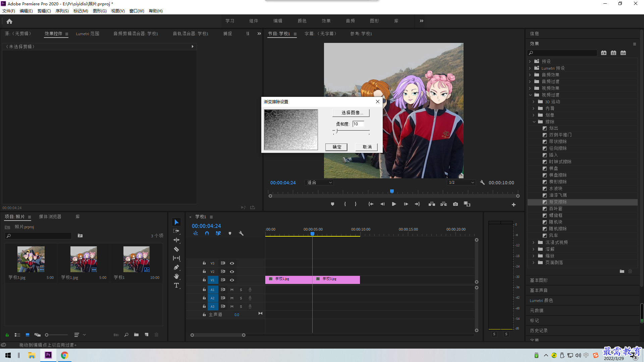Step back one frame
The width and height of the screenshot is (644, 362).
pos(382,204)
